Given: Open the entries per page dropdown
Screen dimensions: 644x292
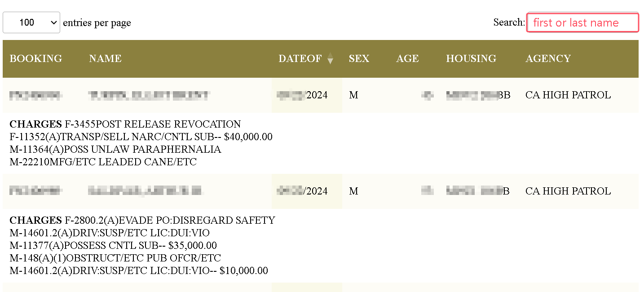Looking at the screenshot, I should tap(31, 22).
